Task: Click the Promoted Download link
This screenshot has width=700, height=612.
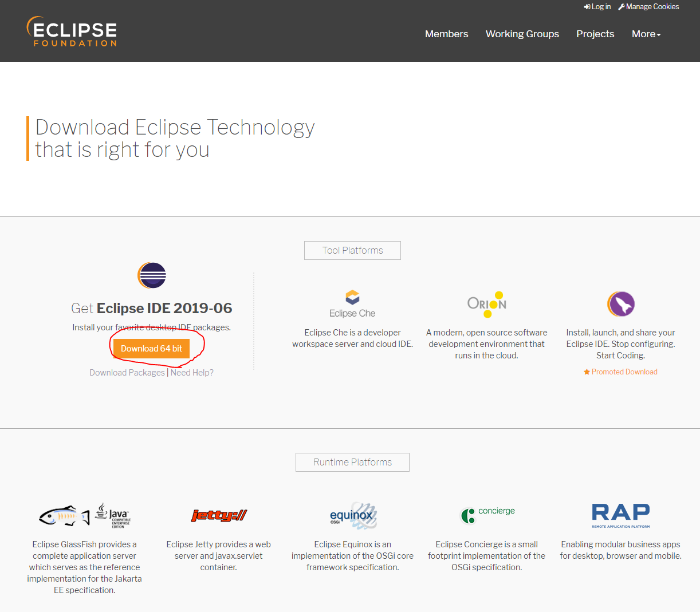Action: tap(620, 372)
